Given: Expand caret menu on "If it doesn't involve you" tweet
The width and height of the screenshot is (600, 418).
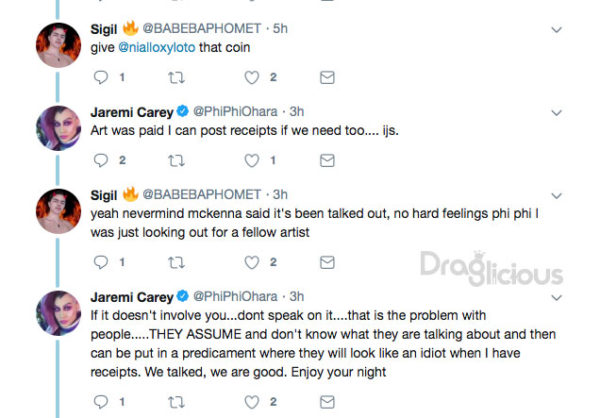Looking at the screenshot, I should pyautogui.click(x=576, y=296).
